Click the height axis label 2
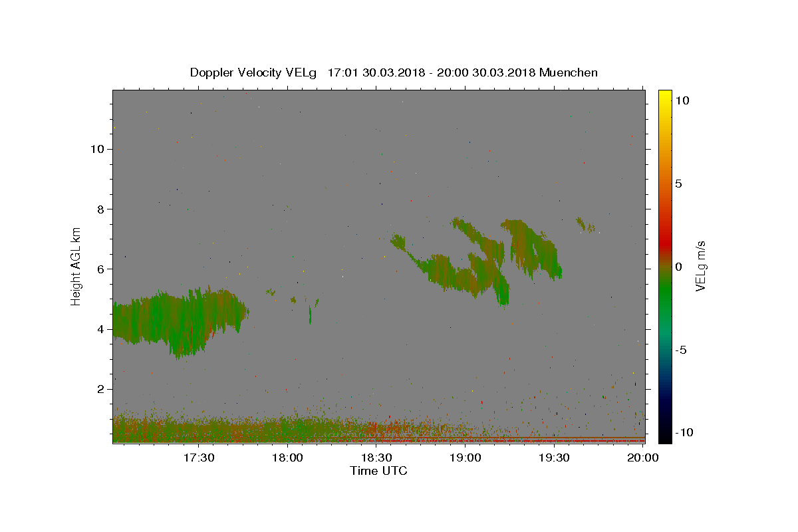Image resolution: width=798 pixels, height=532 pixels. (102, 389)
